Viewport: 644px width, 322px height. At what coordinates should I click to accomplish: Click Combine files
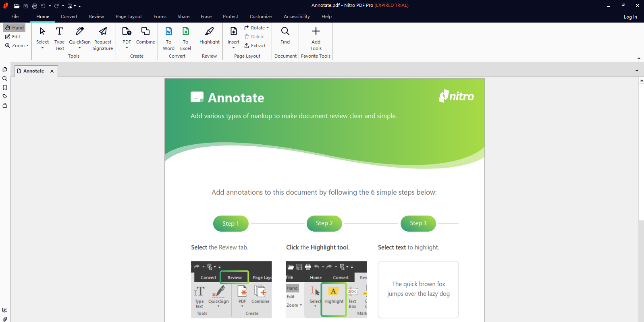tap(145, 35)
